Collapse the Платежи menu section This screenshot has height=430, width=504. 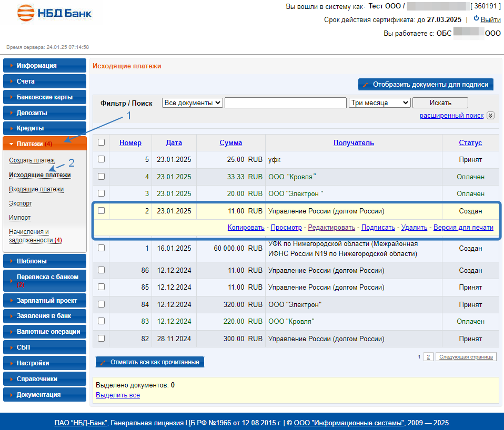[x=11, y=144]
